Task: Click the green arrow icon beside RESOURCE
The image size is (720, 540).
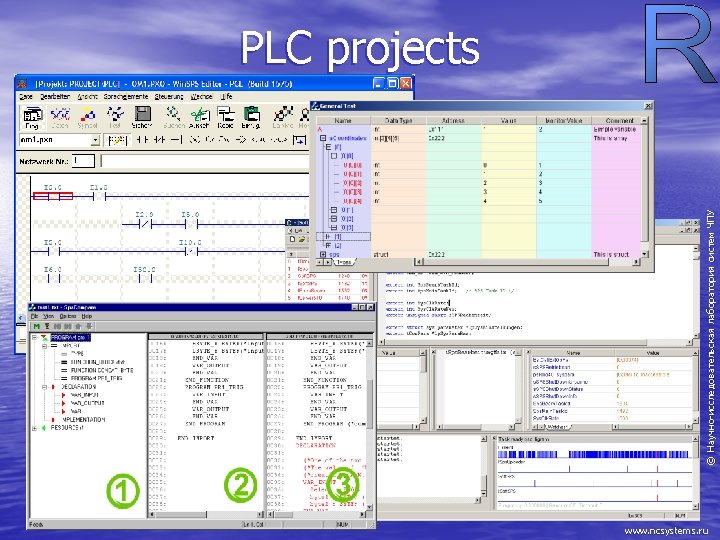Action: point(44,428)
